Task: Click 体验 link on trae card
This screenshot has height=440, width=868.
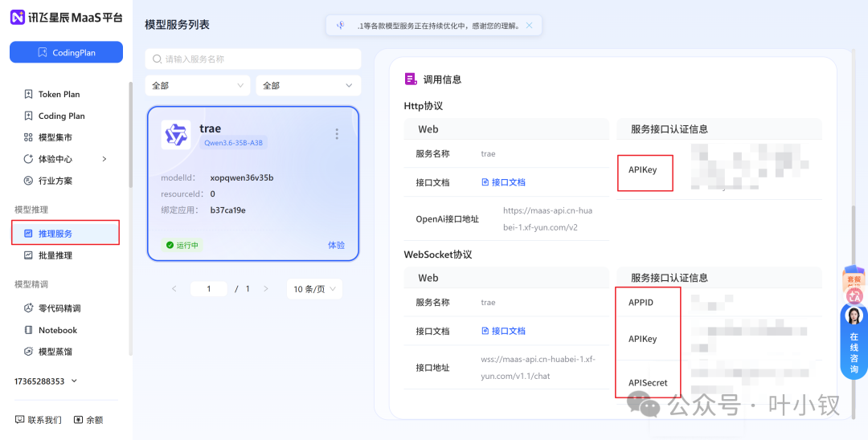Action: point(337,245)
